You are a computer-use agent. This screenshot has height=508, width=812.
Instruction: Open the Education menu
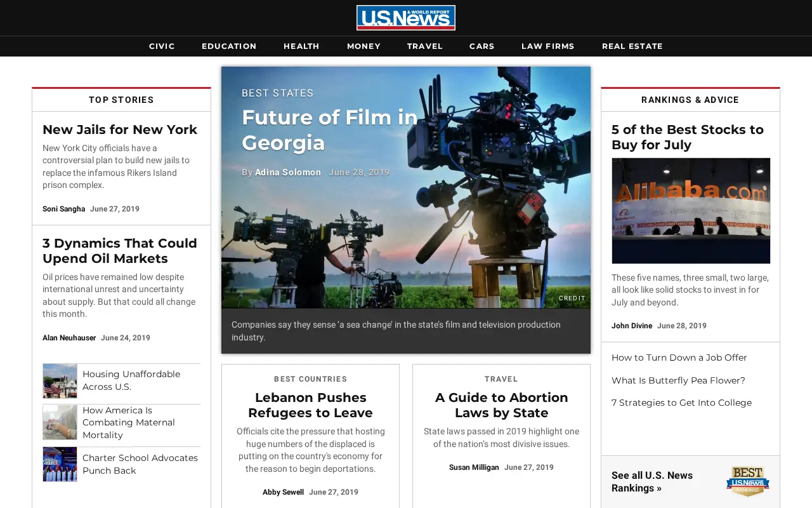[x=229, y=46]
